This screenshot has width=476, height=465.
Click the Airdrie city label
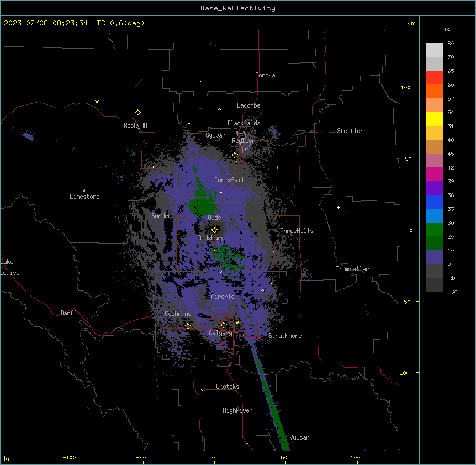[x=223, y=297]
